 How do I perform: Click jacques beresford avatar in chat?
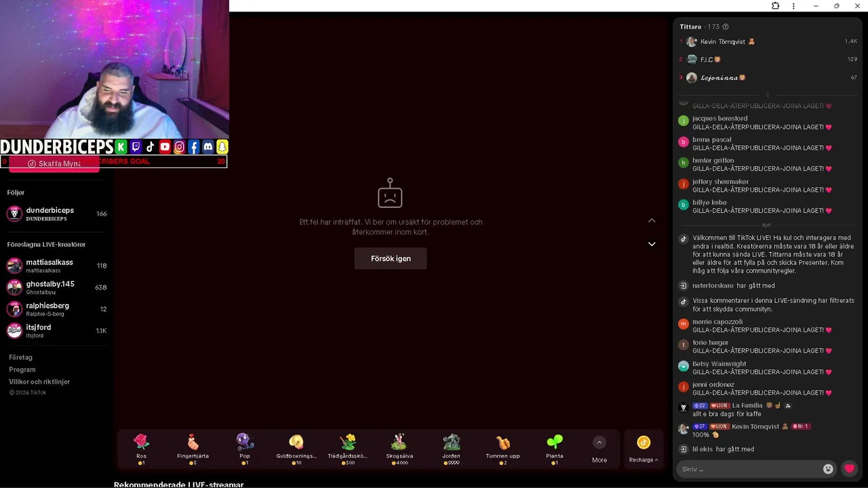pos(684,122)
